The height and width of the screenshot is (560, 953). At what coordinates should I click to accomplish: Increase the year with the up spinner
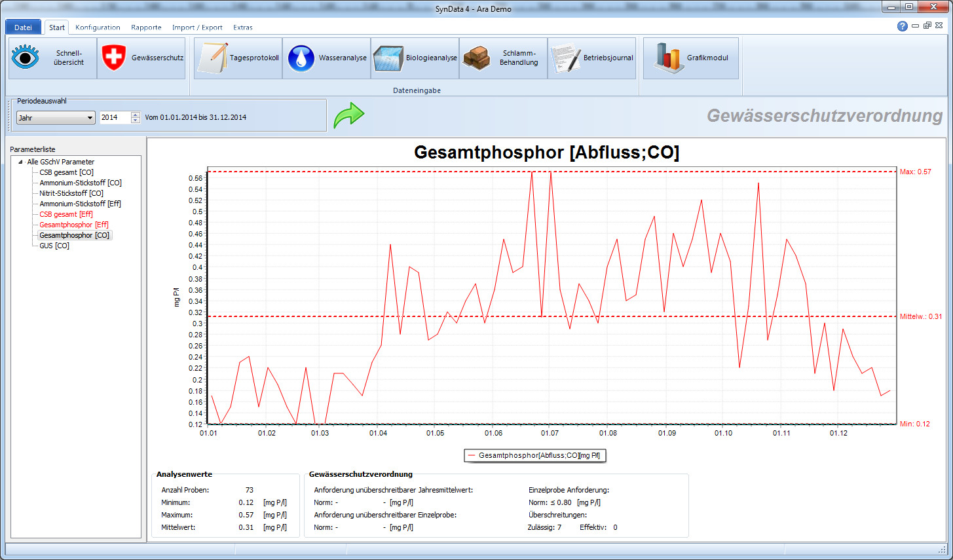[x=136, y=115]
